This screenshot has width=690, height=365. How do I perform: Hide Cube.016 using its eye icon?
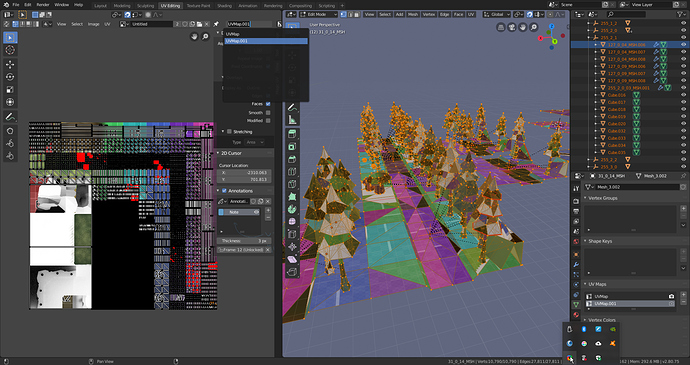pos(683,95)
